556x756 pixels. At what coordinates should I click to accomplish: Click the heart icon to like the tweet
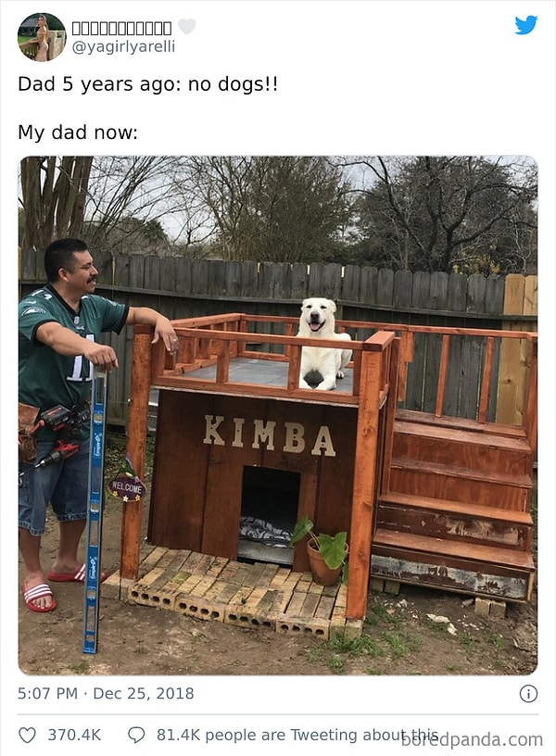[27, 736]
